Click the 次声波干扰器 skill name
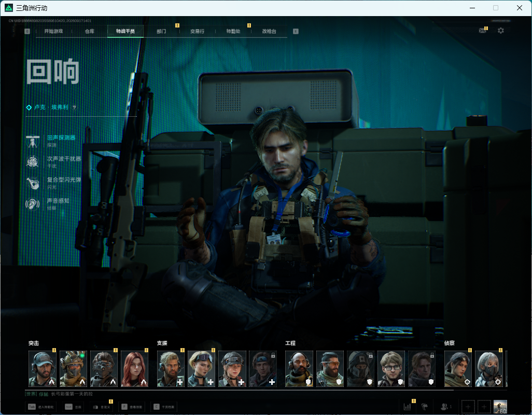Screen dimensions: 532x415 [x=64, y=159]
